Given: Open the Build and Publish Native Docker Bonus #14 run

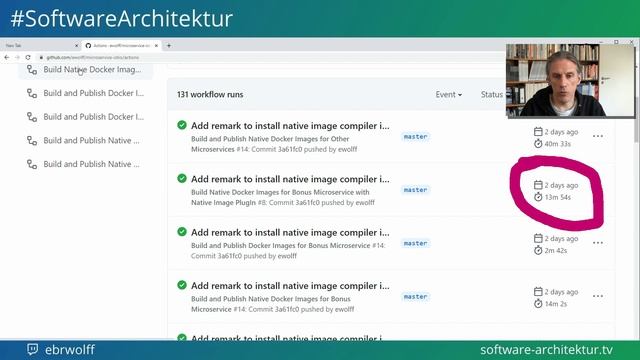Looking at the screenshot, I should point(290,286).
